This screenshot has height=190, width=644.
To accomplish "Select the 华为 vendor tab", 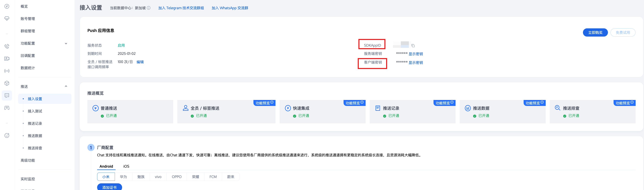I will pos(123,177).
